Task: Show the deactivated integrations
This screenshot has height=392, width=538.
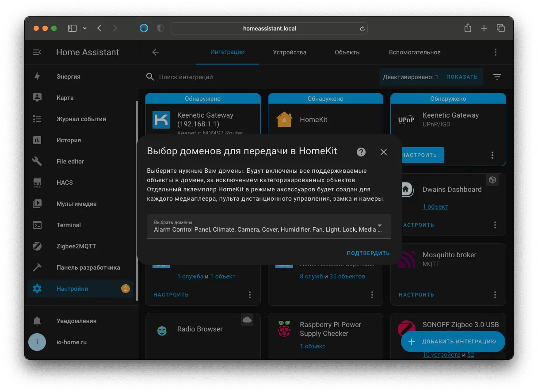Action: (462, 77)
